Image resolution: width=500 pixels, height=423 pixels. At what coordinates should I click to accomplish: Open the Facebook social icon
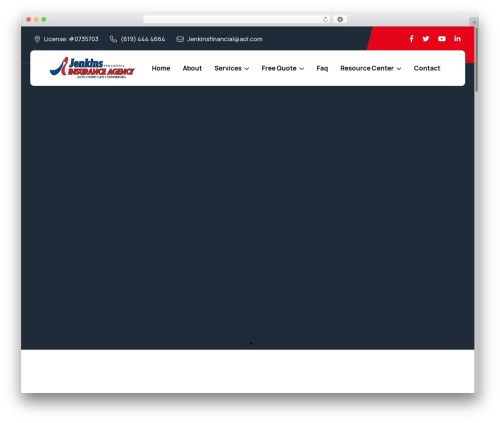(412, 39)
